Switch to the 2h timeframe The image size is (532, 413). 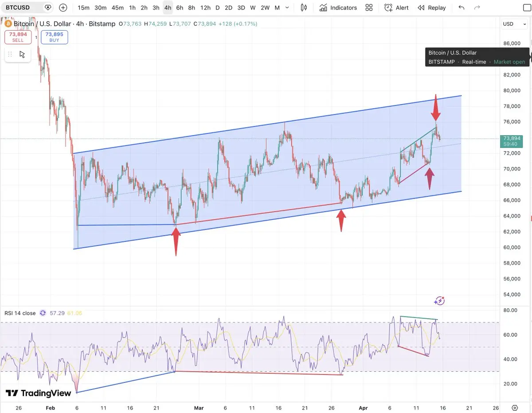pyautogui.click(x=144, y=8)
